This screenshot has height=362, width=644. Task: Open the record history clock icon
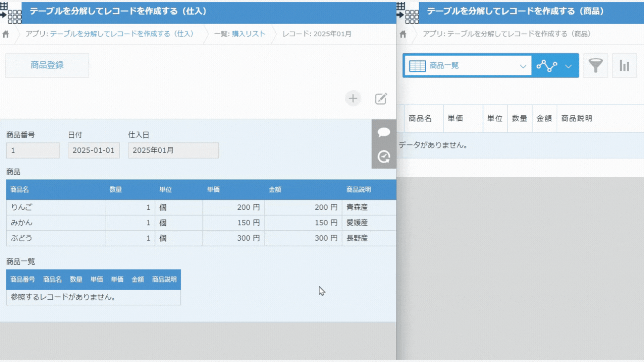click(384, 157)
